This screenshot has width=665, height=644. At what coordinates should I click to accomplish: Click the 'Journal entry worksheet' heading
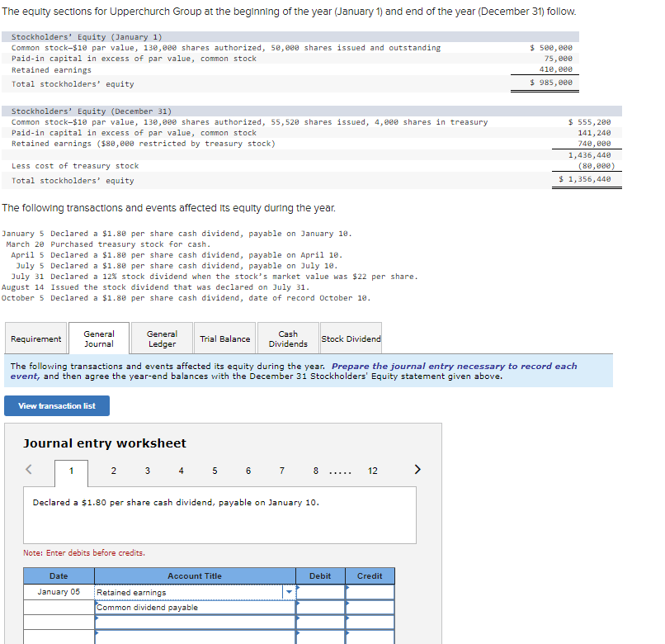tap(104, 443)
